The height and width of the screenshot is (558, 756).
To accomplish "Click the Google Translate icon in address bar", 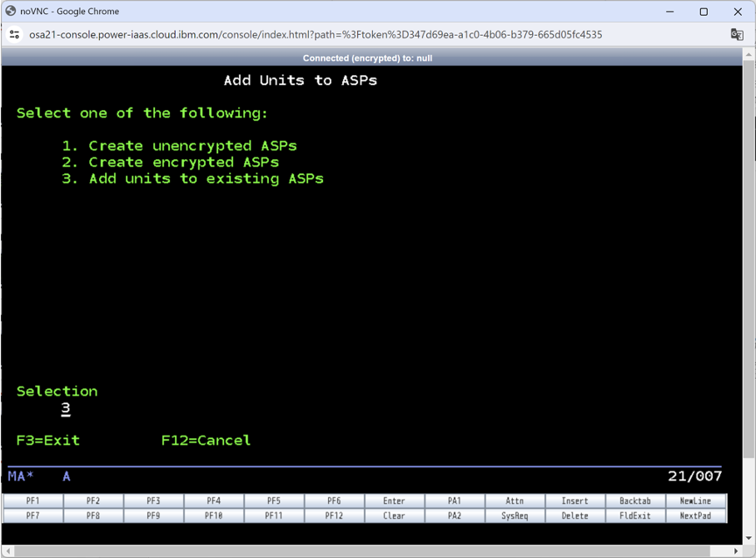I will pos(737,35).
